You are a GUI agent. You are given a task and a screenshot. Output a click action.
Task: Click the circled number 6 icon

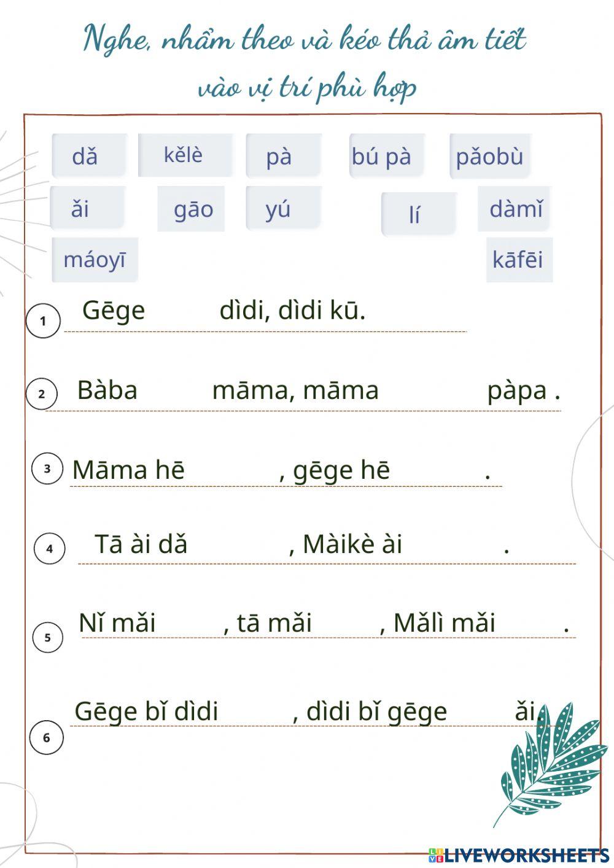(x=46, y=737)
